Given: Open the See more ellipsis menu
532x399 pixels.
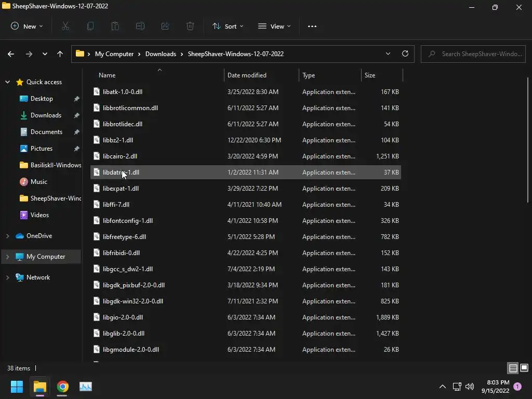Looking at the screenshot, I should [x=312, y=26].
